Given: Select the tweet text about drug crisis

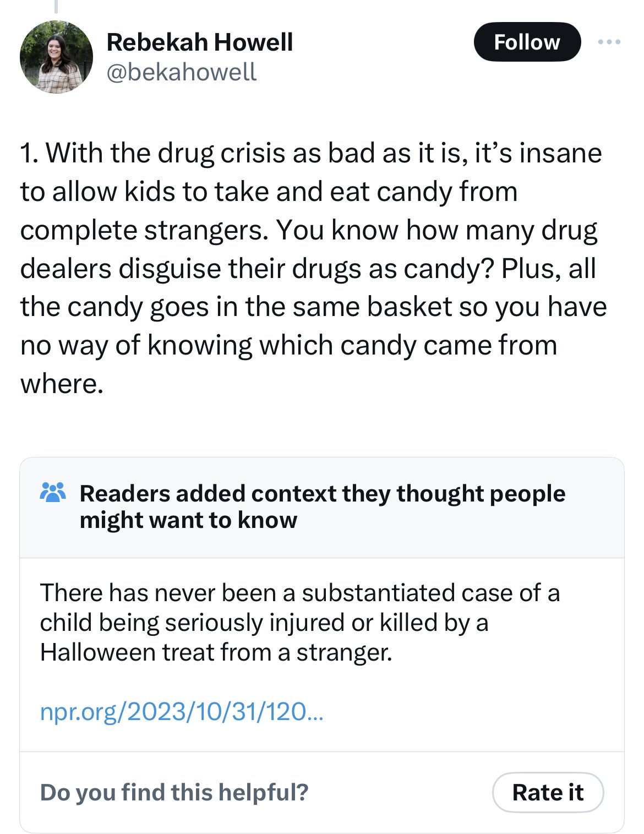Looking at the screenshot, I should tap(313, 268).
